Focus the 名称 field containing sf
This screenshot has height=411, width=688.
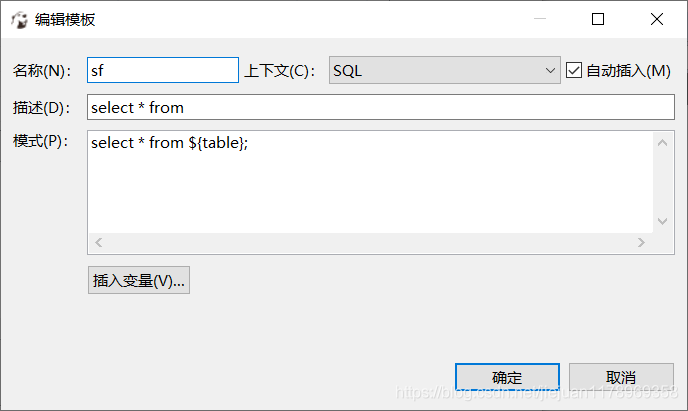coord(163,70)
